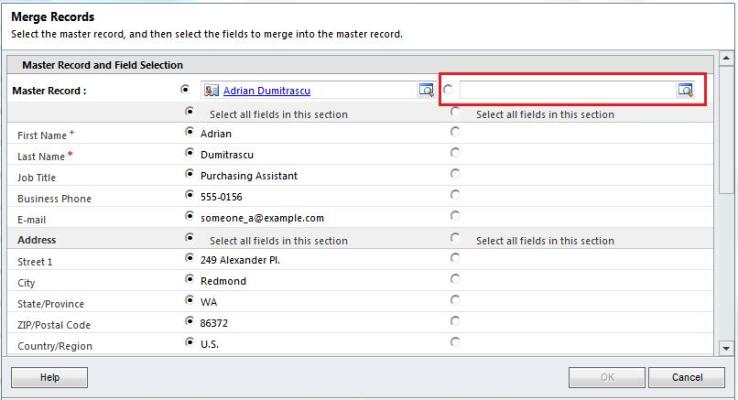
Task: Select right-side radio for Street 1 row
Action: tap(455, 258)
